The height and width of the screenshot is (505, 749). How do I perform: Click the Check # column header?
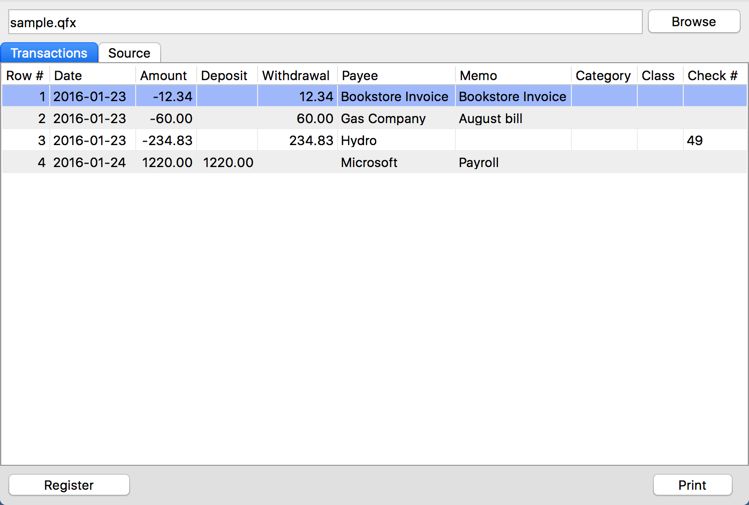pos(715,75)
